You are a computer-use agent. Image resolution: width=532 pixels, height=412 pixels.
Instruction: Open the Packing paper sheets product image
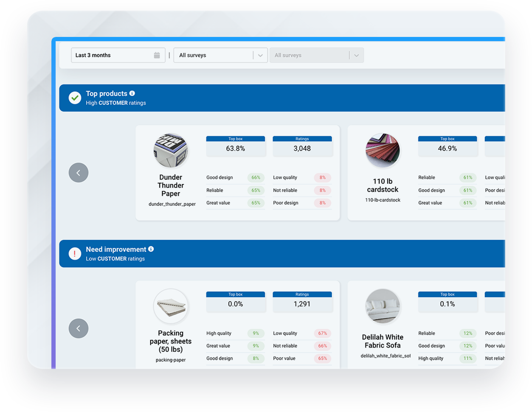pyautogui.click(x=171, y=306)
